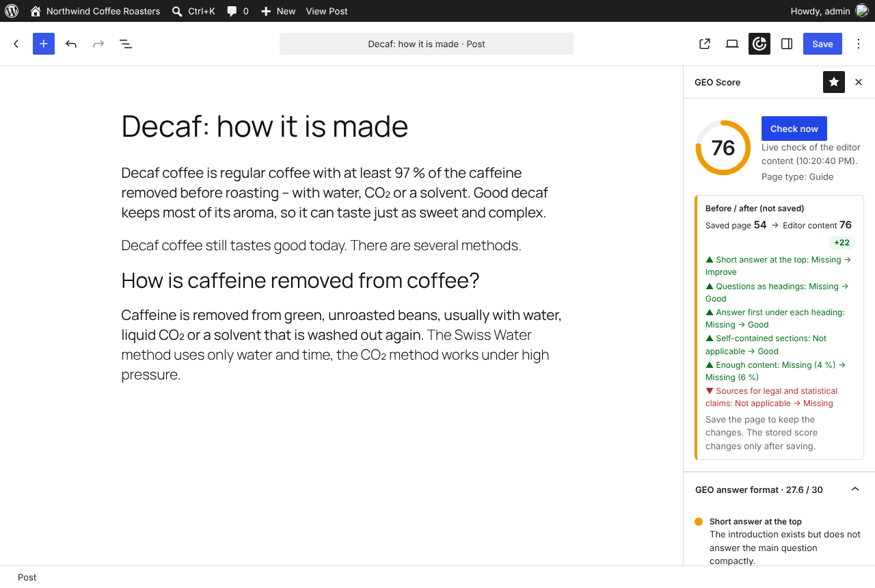Screen dimensions: 875x588
Task: Click View Post in admin bar
Action: (327, 11)
